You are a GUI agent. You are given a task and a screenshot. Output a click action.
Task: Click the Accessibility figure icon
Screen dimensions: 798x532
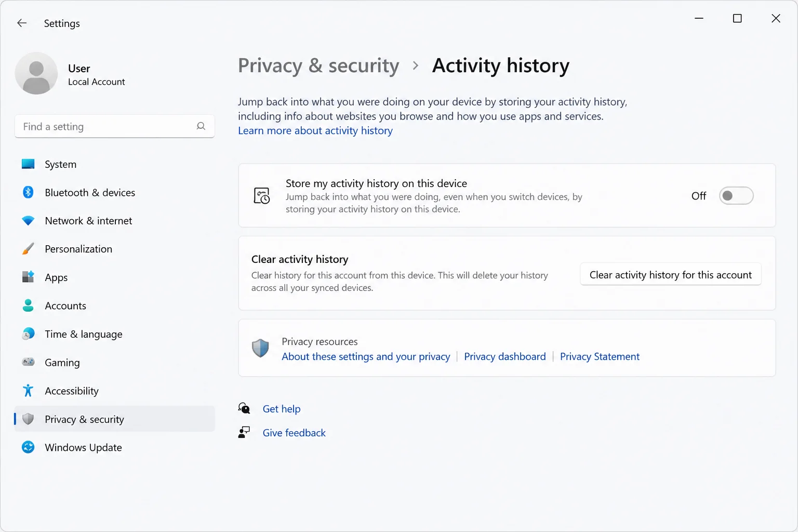(28, 390)
